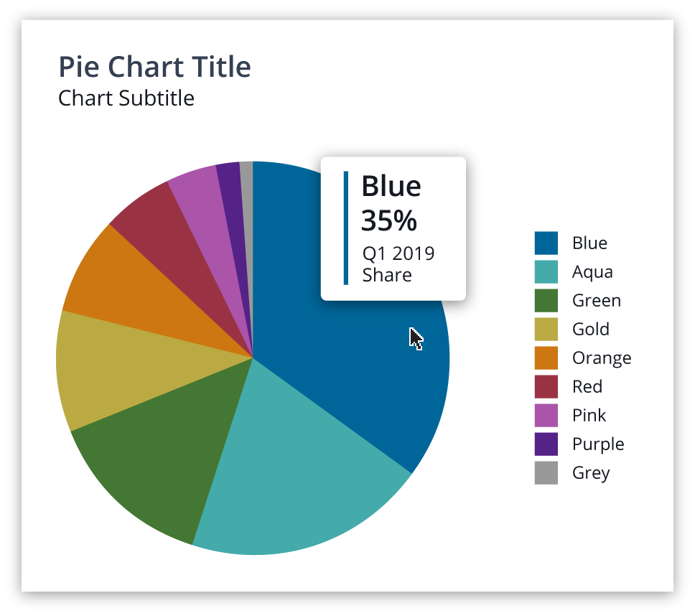
Task: Click the Grey legend label text
Action: coord(591,472)
